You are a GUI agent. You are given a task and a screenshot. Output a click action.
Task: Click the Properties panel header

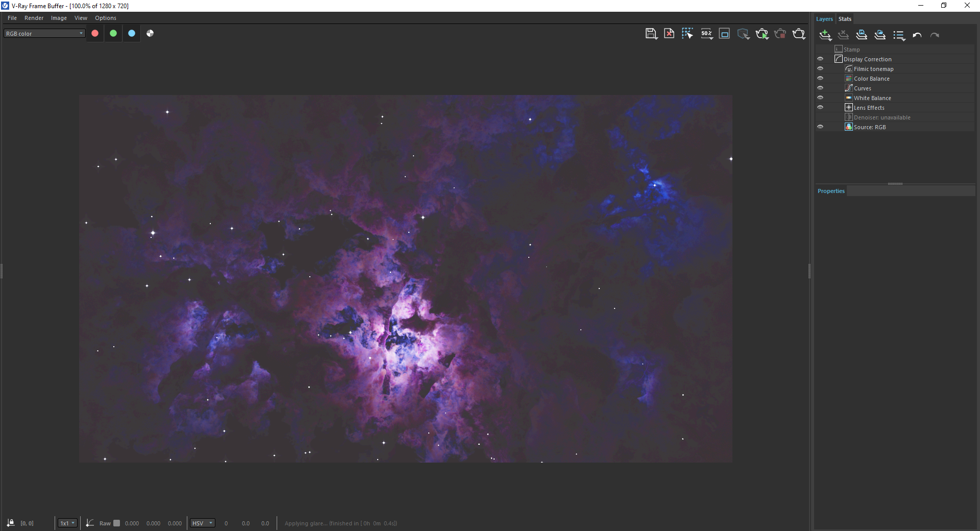[x=831, y=191]
